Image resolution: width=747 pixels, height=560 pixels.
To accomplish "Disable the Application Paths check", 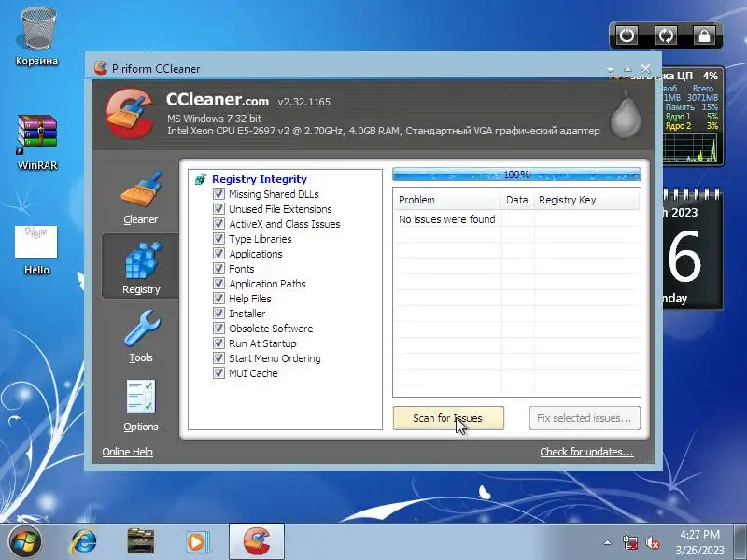I will pos(218,284).
